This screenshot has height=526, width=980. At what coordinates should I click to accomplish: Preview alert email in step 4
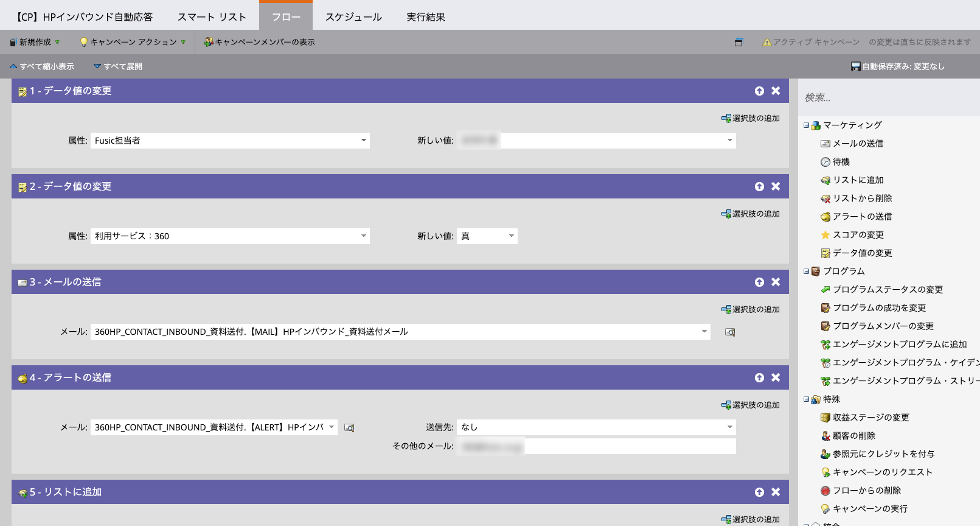[x=349, y=428]
